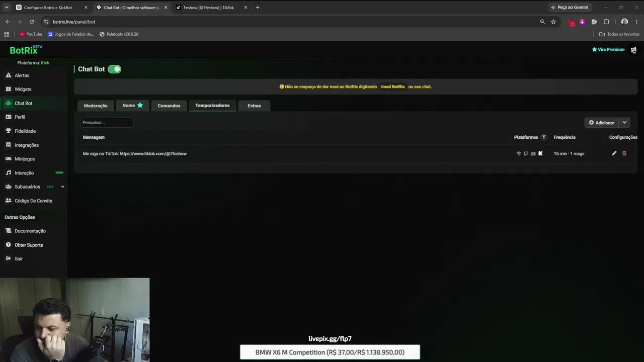Open the Extensions puzzle icon
The image size is (644, 362).
[x=606, y=22]
